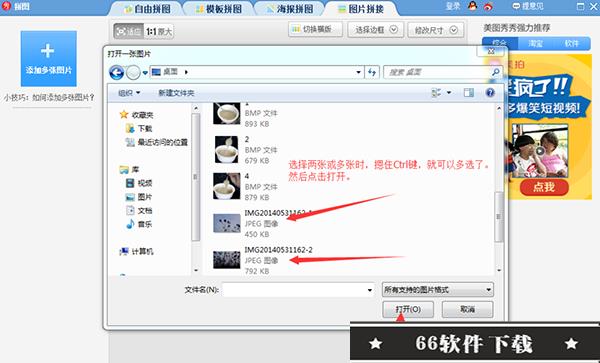Toggle the 1:1 原大 view mode
The height and width of the screenshot is (363, 600).
tap(159, 31)
